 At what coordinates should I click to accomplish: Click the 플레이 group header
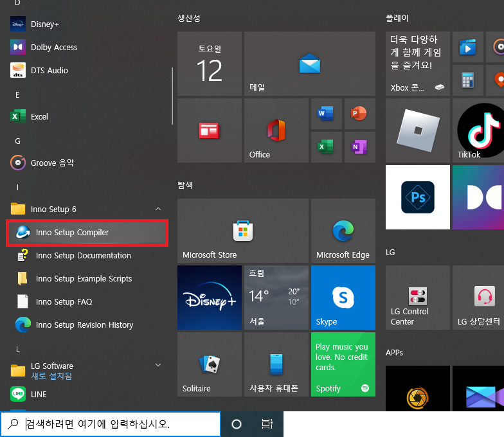[x=397, y=18]
